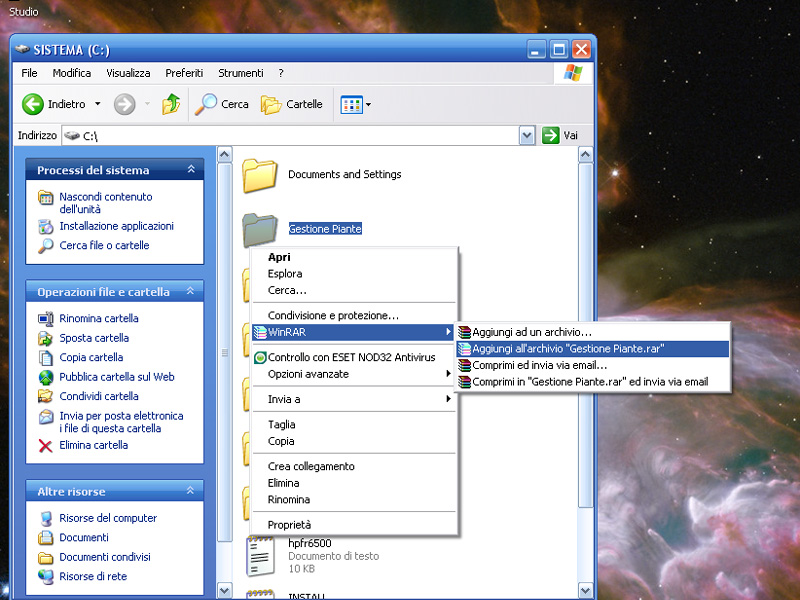Screen dimensions: 800x600
Task: Click the Nascondi contenuto dell'unità icon
Action: click(46, 197)
